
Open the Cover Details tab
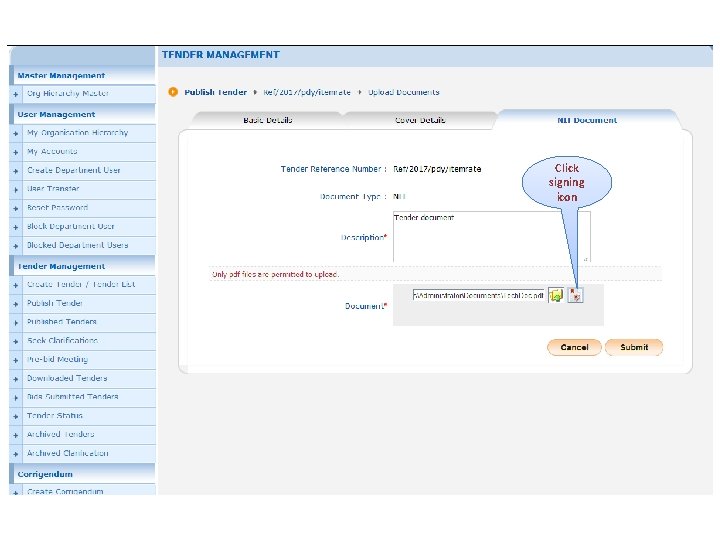tap(420, 120)
